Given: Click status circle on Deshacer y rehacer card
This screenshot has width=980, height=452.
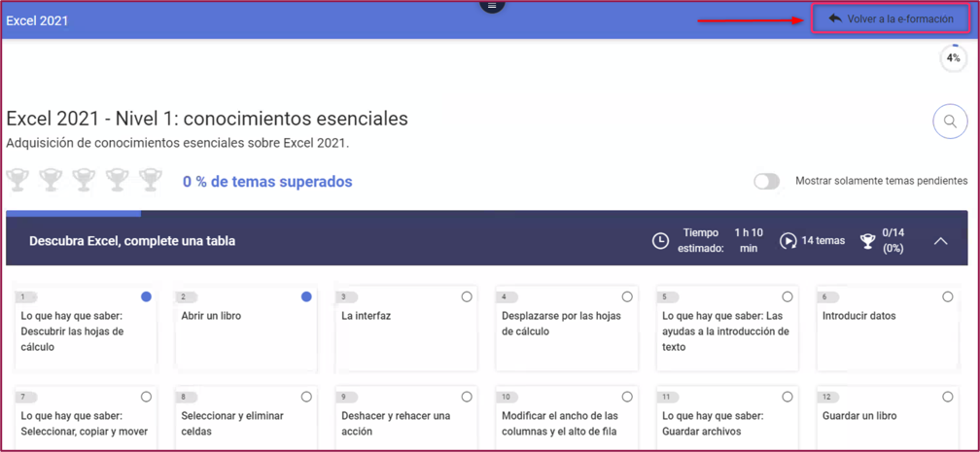Looking at the screenshot, I should coord(467,397).
